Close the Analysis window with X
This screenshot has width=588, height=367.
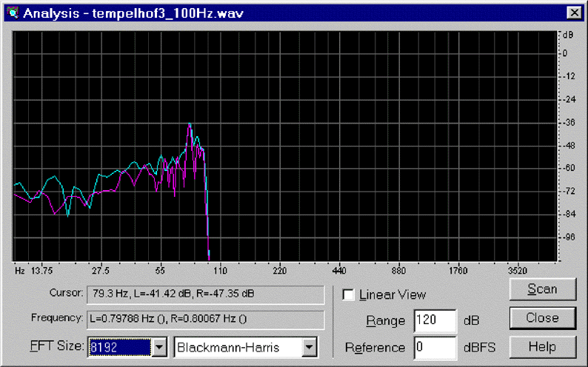(574, 13)
